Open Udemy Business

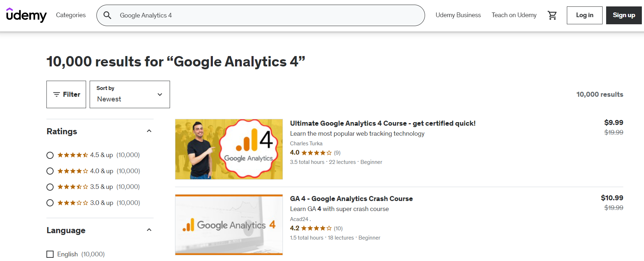pyautogui.click(x=458, y=15)
